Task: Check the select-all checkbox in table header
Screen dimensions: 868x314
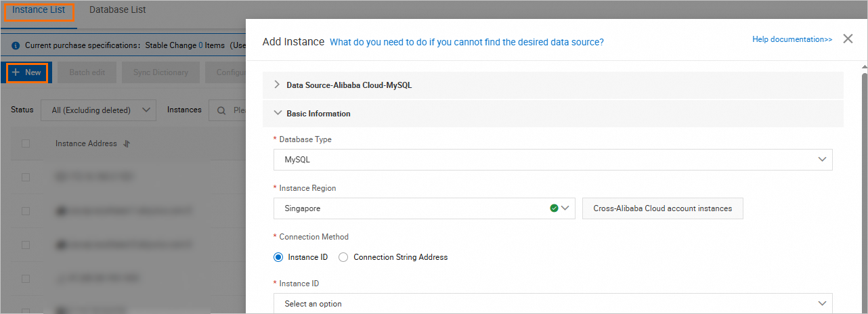Action: click(x=26, y=143)
